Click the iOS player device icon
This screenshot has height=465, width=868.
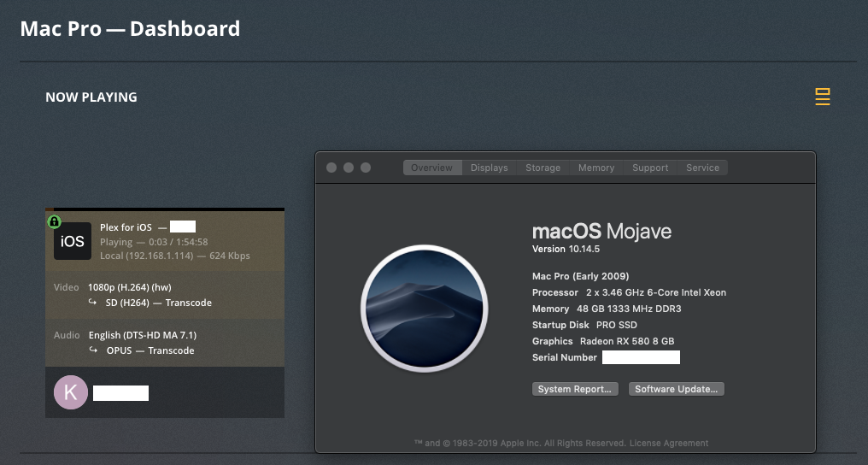pos(73,241)
